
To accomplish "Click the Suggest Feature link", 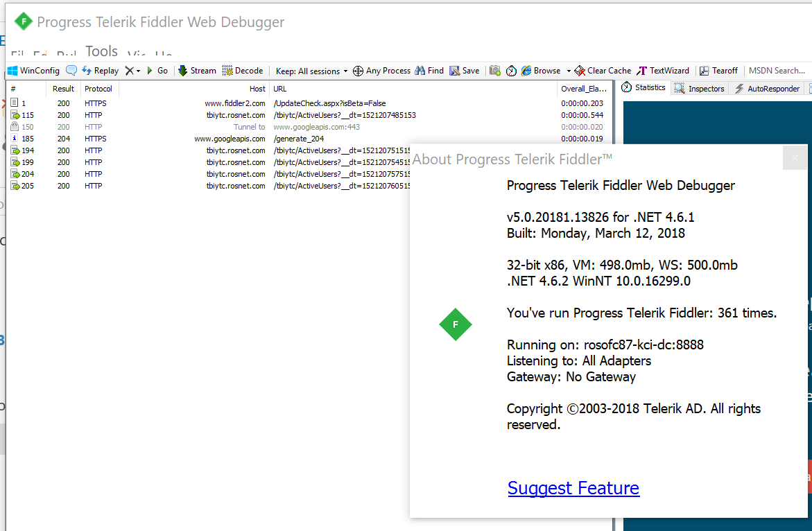I will click(x=573, y=488).
